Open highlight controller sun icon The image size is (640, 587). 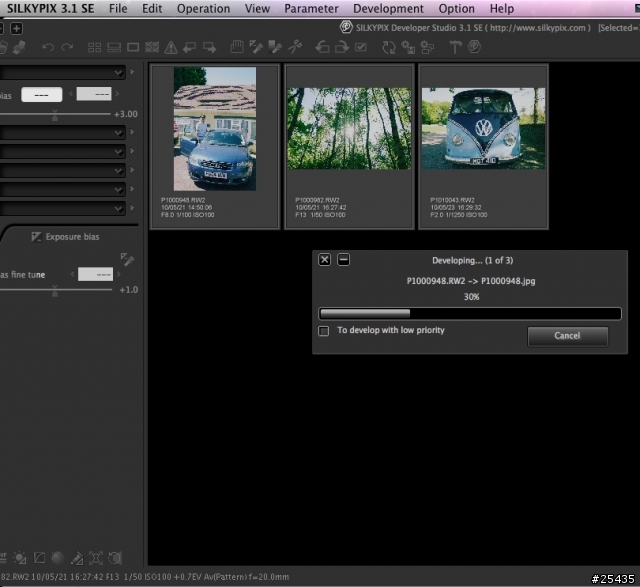pyautogui.click(x=20, y=558)
